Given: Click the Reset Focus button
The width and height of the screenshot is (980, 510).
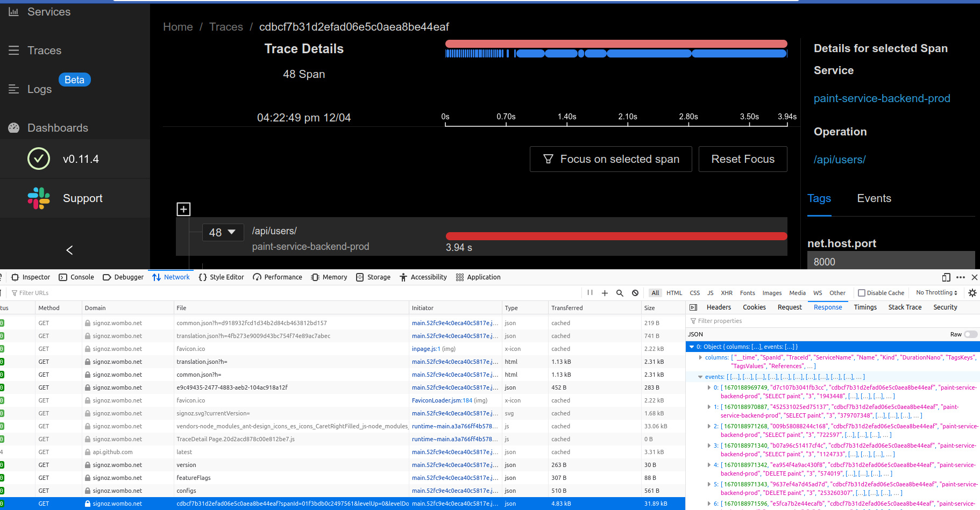Looking at the screenshot, I should [743, 159].
